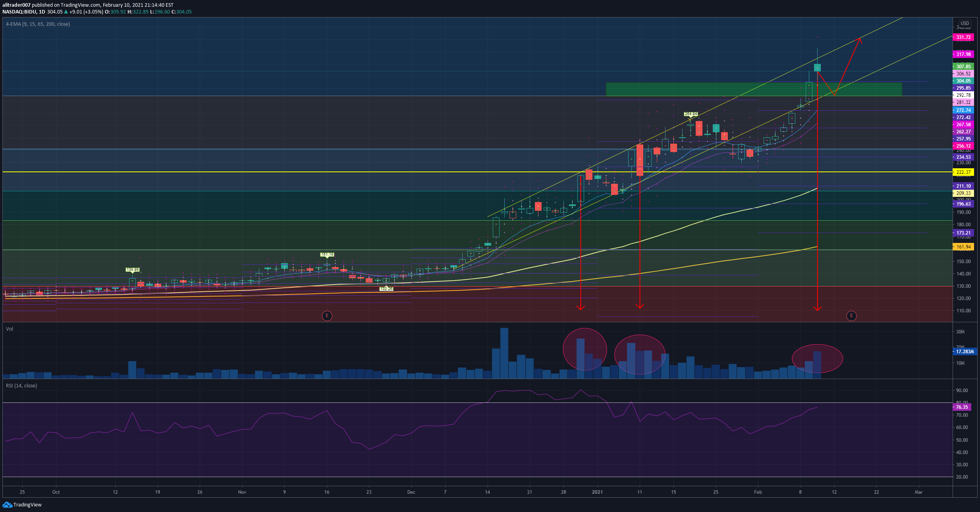Image resolution: width=980 pixels, height=512 pixels.
Task: Click the 281.32 price label
Action: tap(963, 102)
